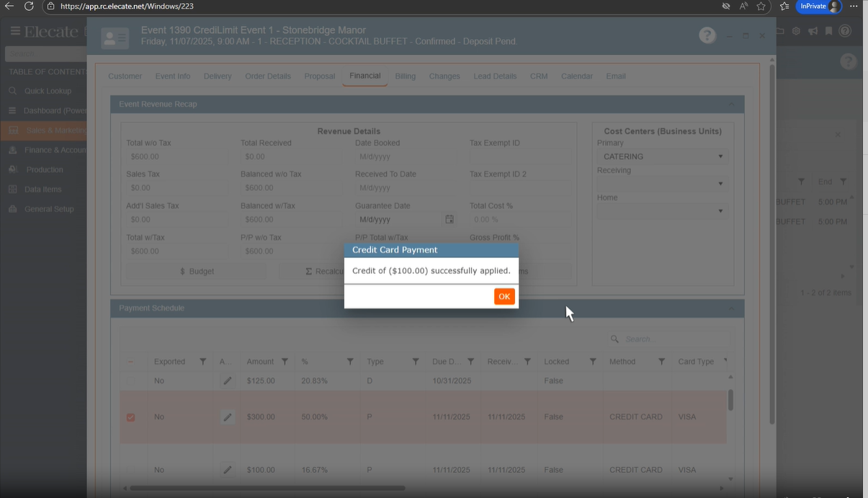
Task: Click the help question mark in event header
Action: (707, 35)
